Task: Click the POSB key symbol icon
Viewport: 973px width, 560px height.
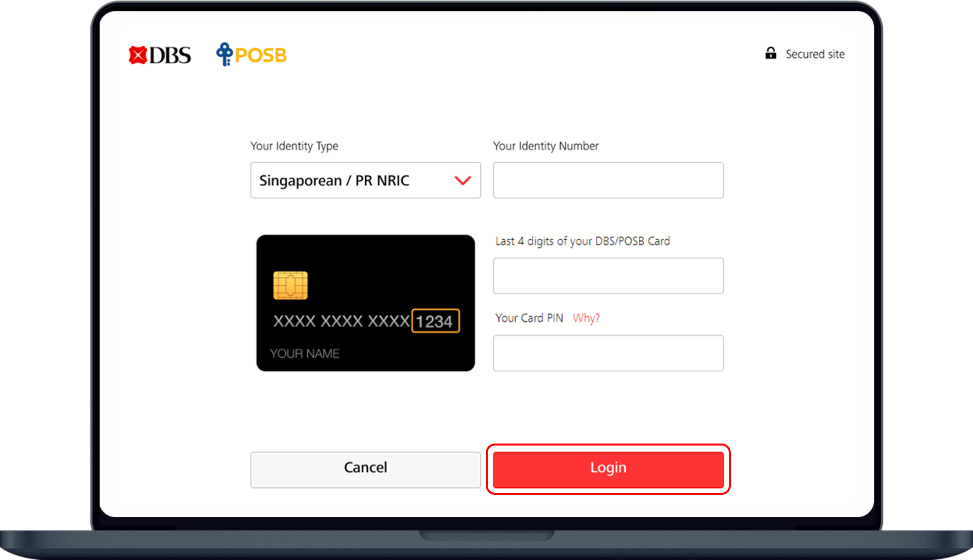Action: 224,54
